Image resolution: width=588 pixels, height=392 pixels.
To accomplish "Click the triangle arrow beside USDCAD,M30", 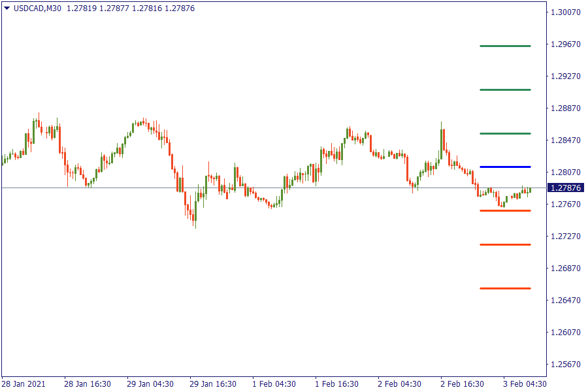I will pyautogui.click(x=7, y=8).
